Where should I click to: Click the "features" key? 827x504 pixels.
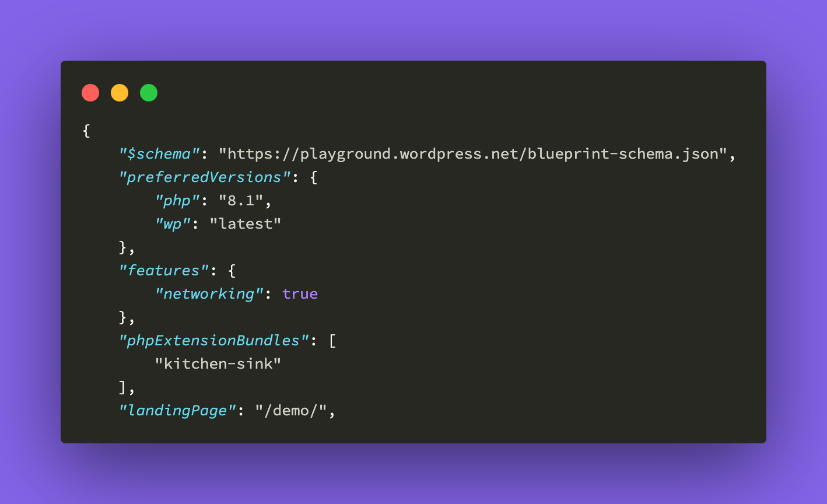(x=164, y=271)
